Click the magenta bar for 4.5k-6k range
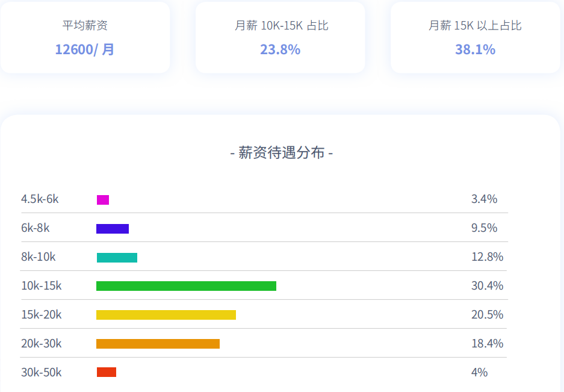Viewport: 564px width, 392px height. tap(102, 199)
